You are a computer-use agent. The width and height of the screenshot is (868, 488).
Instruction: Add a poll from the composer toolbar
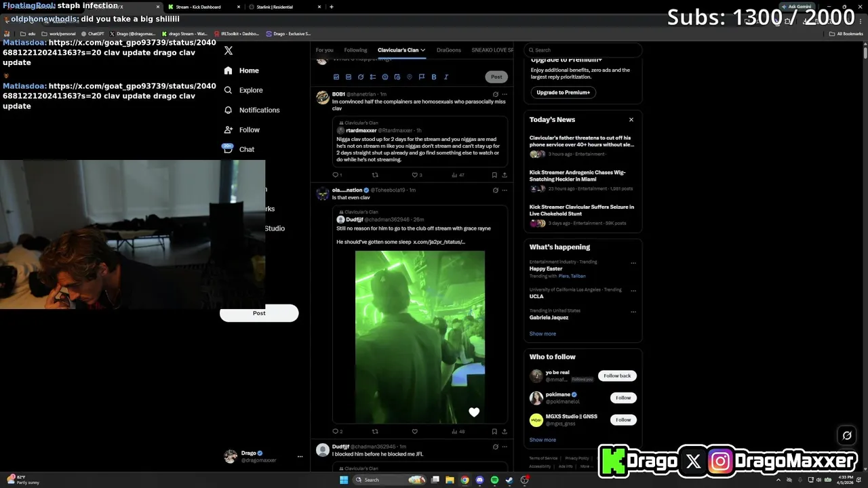coord(372,77)
